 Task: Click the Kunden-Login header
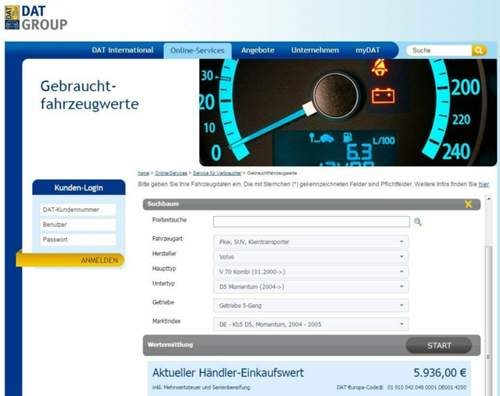pos(79,188)
